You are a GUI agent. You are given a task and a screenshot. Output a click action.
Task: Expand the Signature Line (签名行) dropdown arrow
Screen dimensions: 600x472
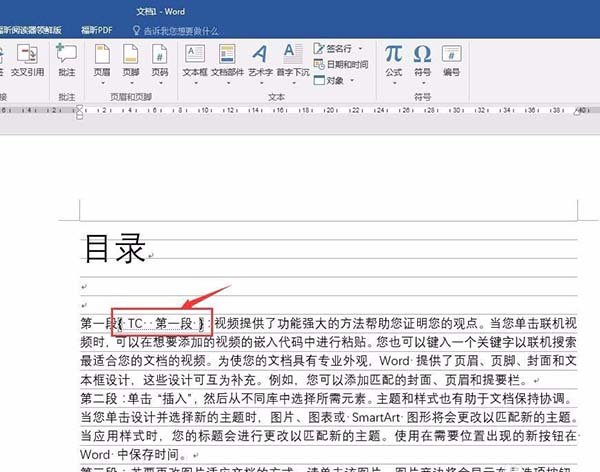[x=360, y=49]
